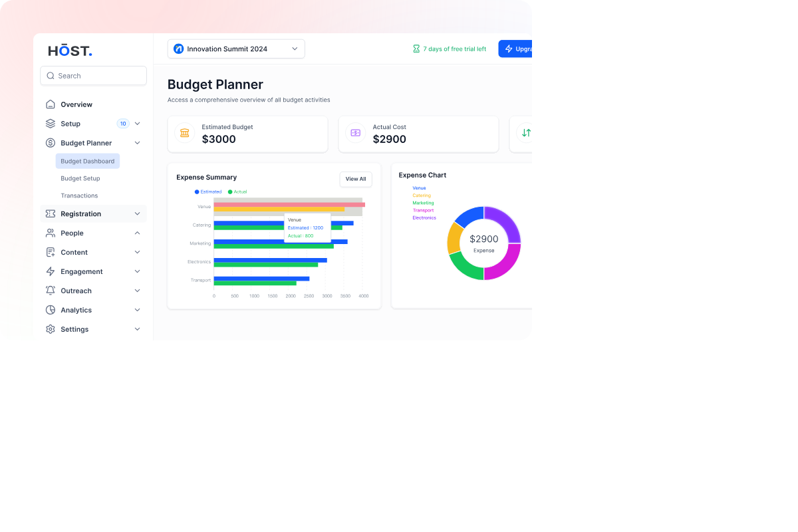Click the Content document icon

click(51, 252)
